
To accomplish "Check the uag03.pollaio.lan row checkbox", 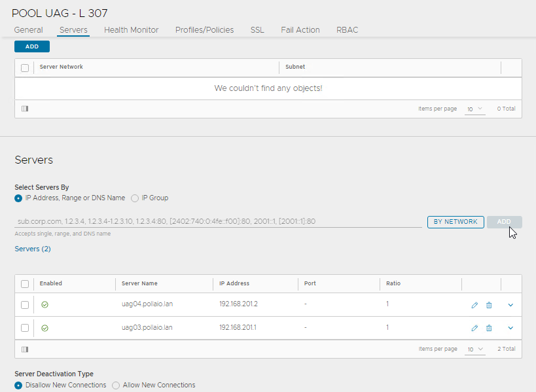I will pyautogui.click(x=25, y=328).
